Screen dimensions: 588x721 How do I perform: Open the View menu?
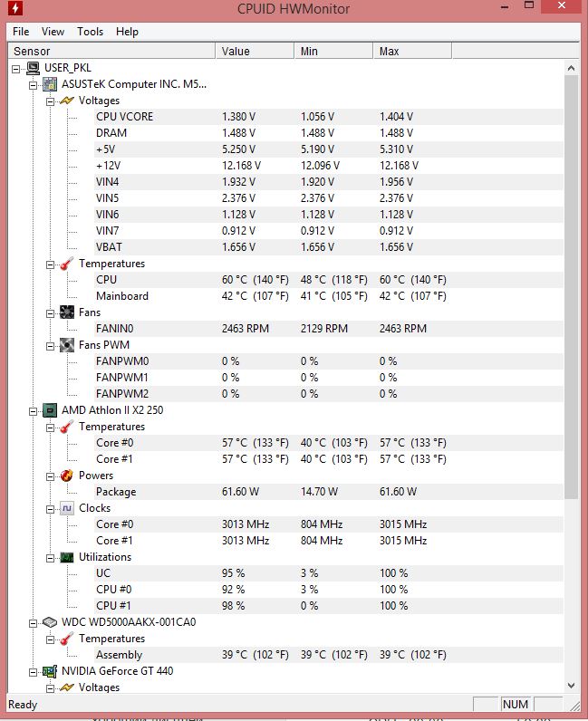(x=53, y=32)
